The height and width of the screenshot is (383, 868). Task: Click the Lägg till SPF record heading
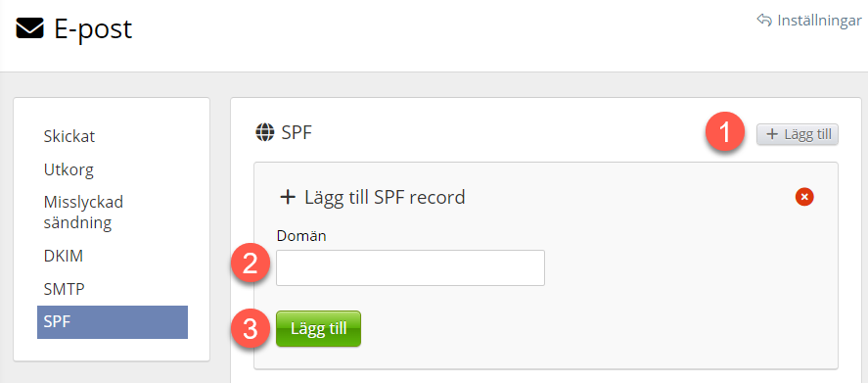coord(385,197)
